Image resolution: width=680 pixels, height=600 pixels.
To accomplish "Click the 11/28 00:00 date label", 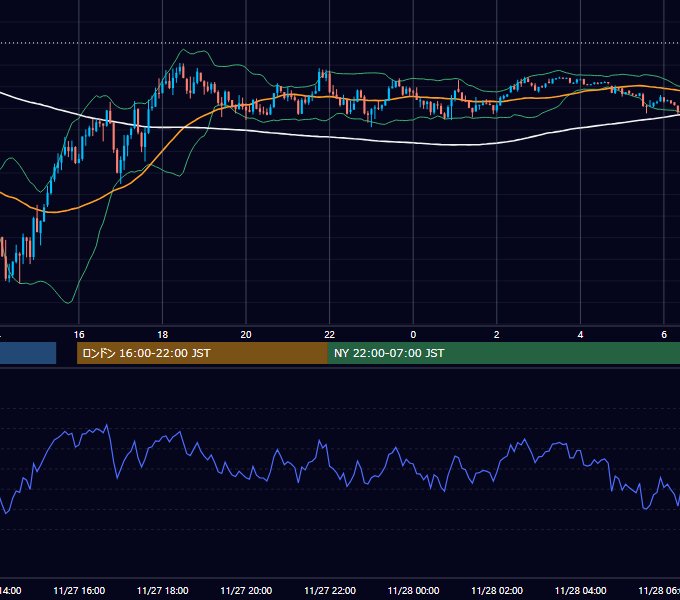I will coord(413,590).
